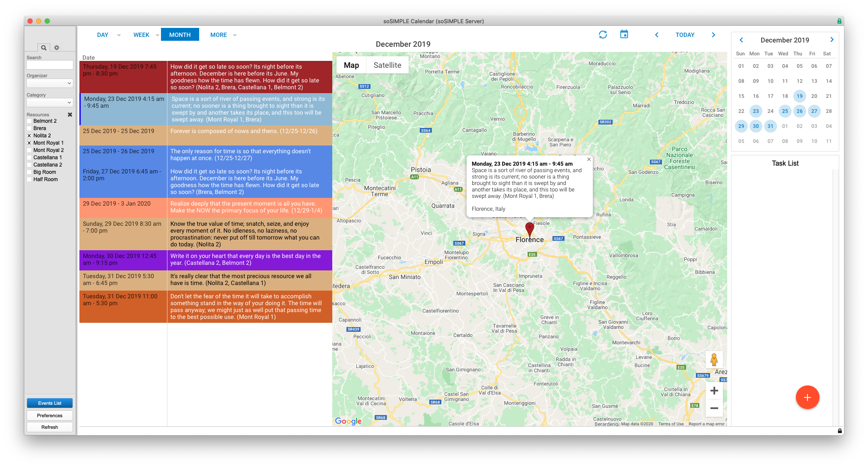
Task: Select December 23 in mini calendar
Action: (x=756, y=111)
